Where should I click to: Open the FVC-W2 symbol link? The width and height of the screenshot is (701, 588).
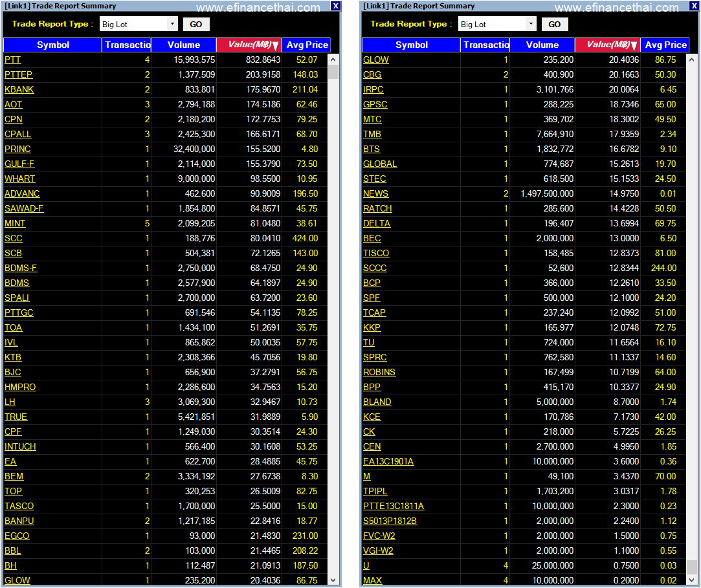pos(379,536)
